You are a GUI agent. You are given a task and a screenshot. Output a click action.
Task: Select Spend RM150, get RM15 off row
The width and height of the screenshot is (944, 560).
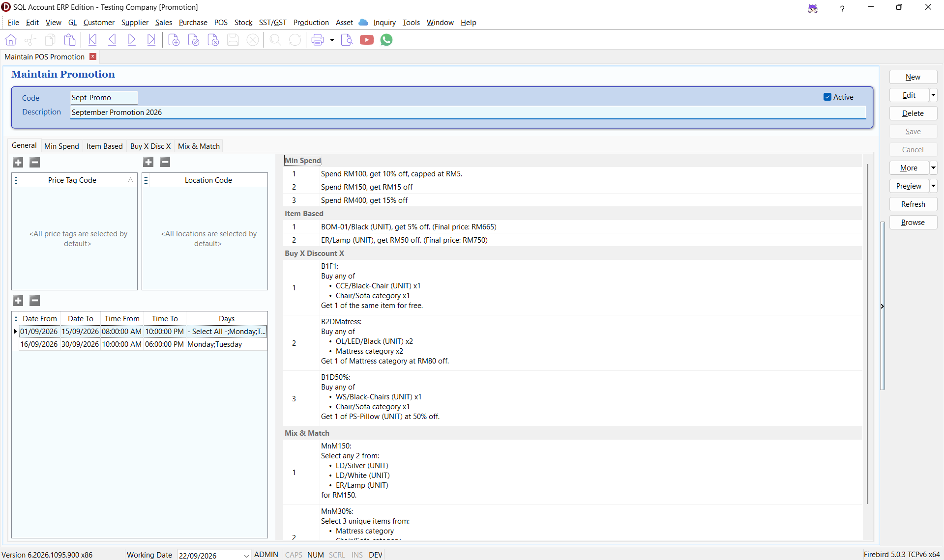click(573, 187)
